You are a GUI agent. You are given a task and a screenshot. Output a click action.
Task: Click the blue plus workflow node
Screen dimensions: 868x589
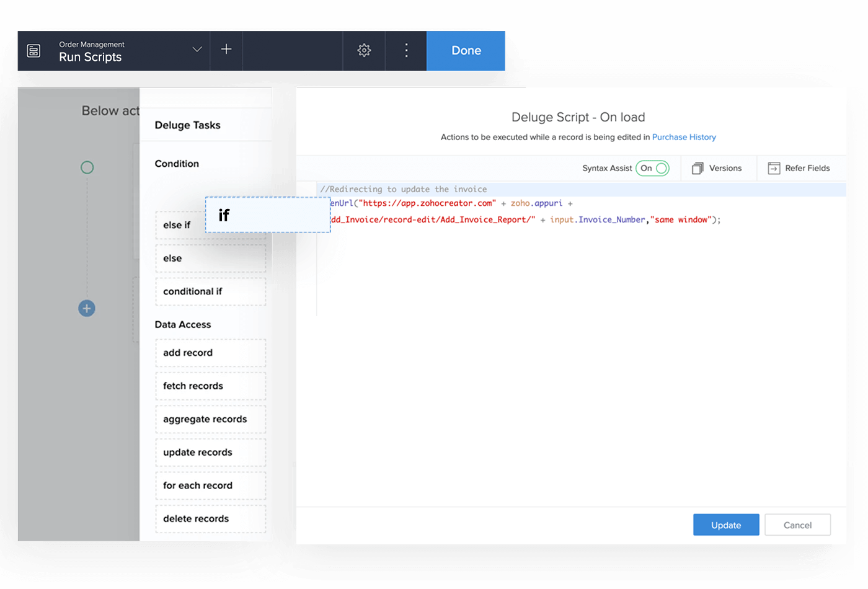[x=87, y=308]
